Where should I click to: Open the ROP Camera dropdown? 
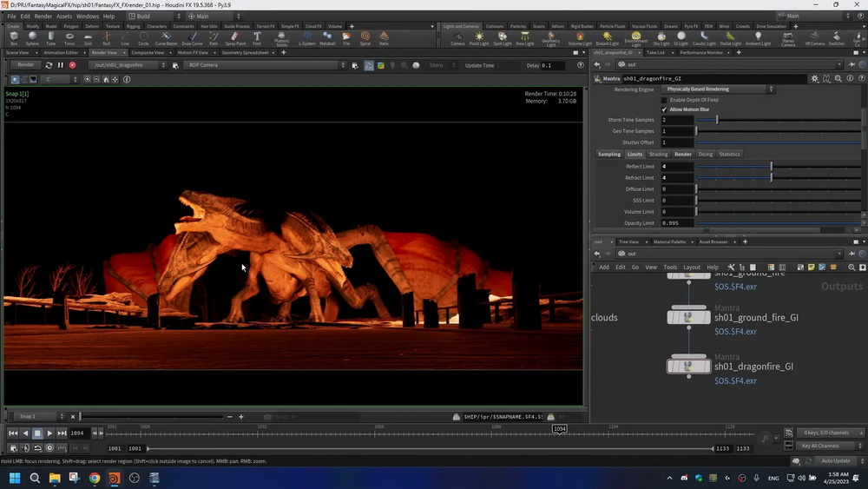click(x=265, y=65)
